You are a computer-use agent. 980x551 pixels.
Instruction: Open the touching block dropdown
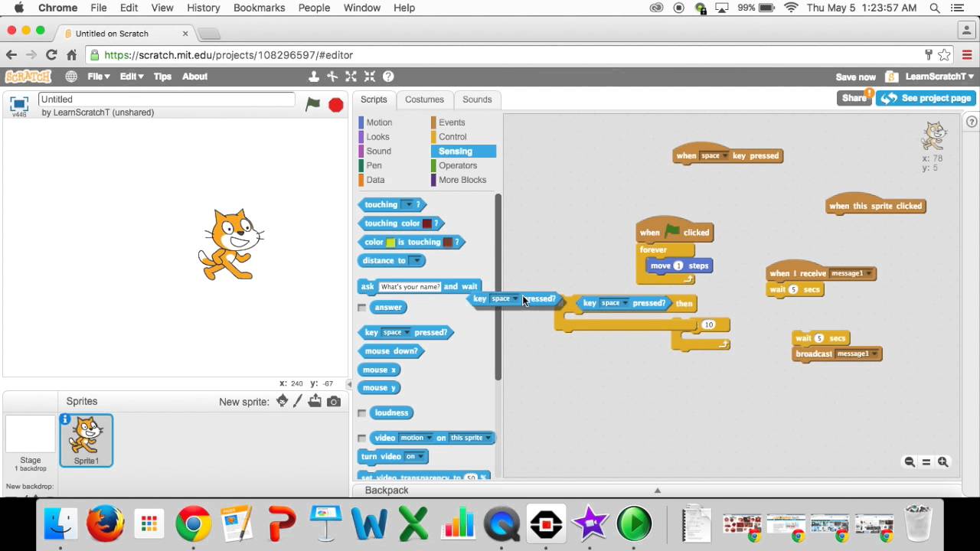[x=408, y=204]
